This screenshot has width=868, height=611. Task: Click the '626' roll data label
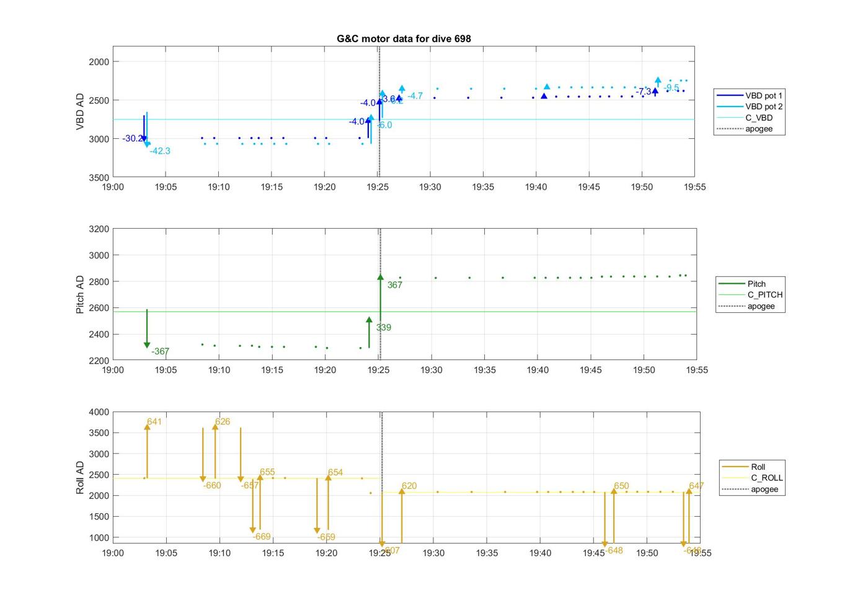(223, 421)
